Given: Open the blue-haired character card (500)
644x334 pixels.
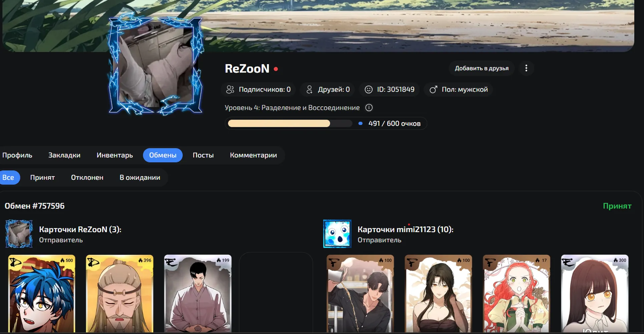Looking at the screenshot, I should click(42, 294).
